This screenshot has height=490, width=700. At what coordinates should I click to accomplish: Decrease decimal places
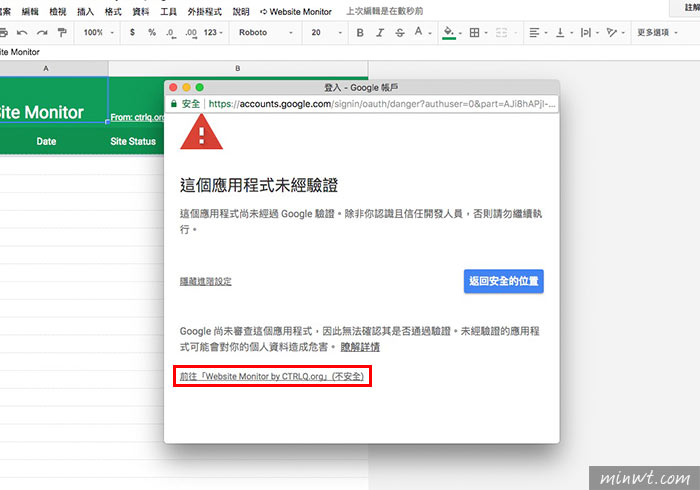[171, 33]
